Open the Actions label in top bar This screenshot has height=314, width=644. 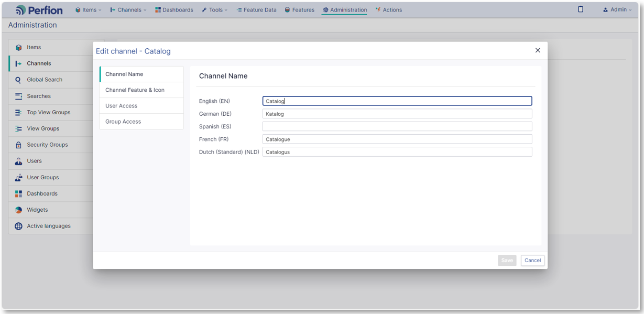[392, 10]
